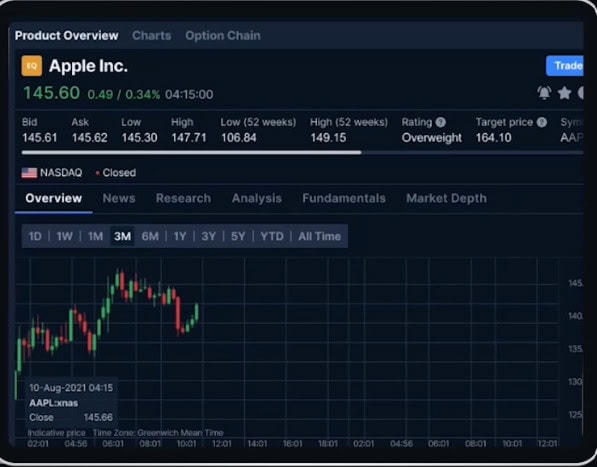Set chart range to 3Y
Screen dimensions: 597x467
[209, 236]
